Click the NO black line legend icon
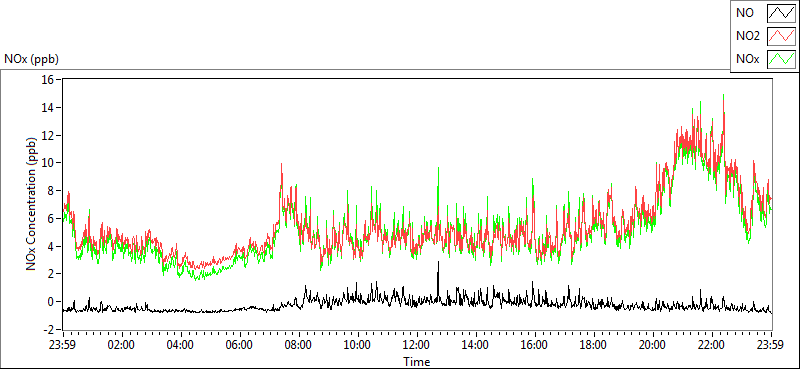The height and width of the screenshot is (369, 800). [x=782, y=13]
